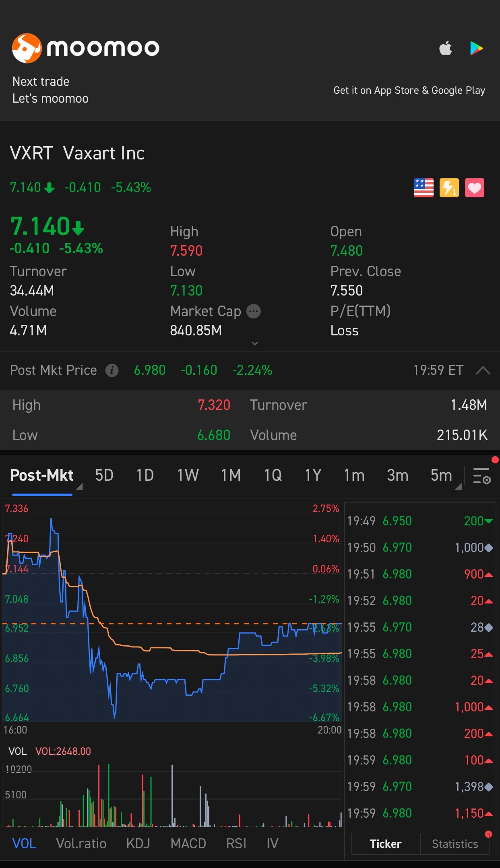
Task: Select the Vol.ratio indicator
Action: click(x=81, y=843)
